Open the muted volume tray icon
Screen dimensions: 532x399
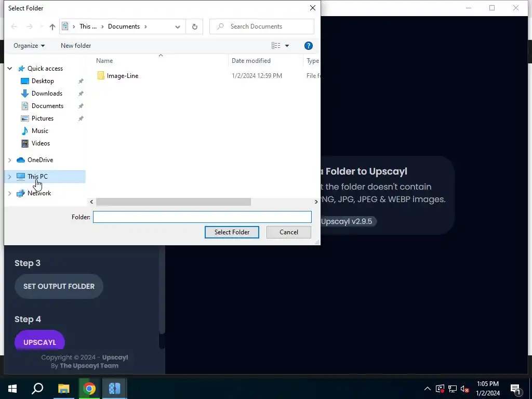click(x=464, y=389)
